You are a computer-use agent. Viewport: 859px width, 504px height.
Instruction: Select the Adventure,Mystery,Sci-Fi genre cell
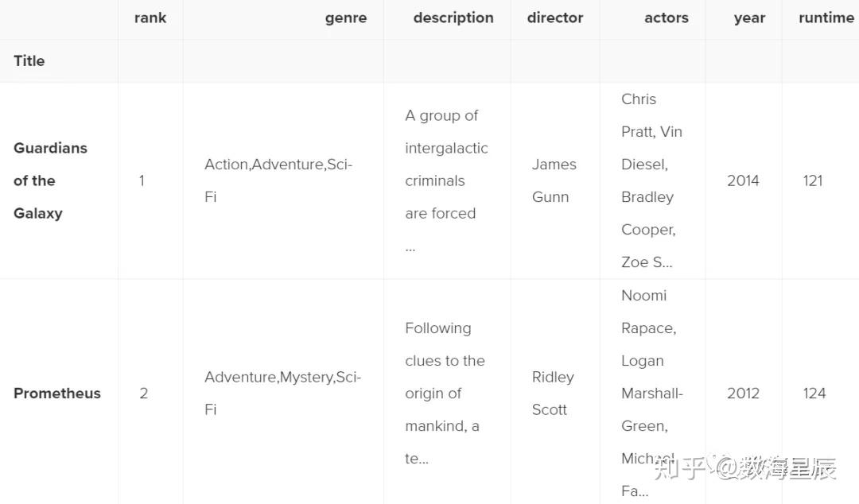point(282,394)
